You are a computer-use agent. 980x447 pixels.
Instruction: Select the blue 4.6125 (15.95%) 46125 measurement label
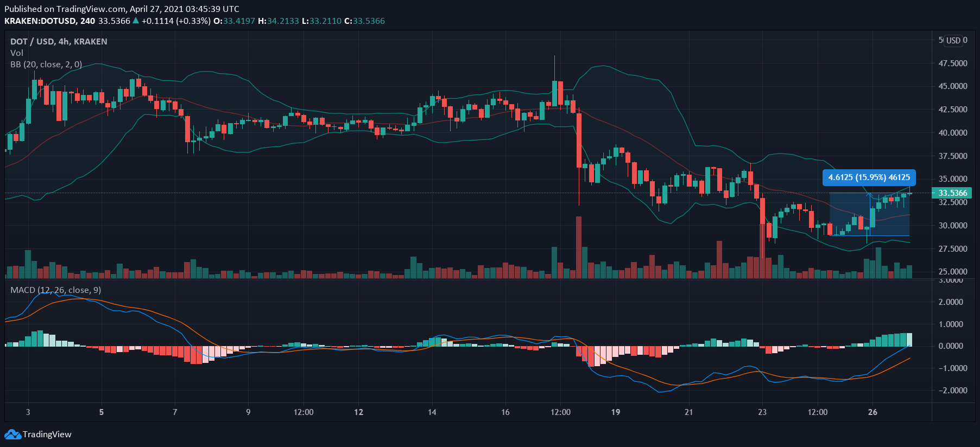869,177
